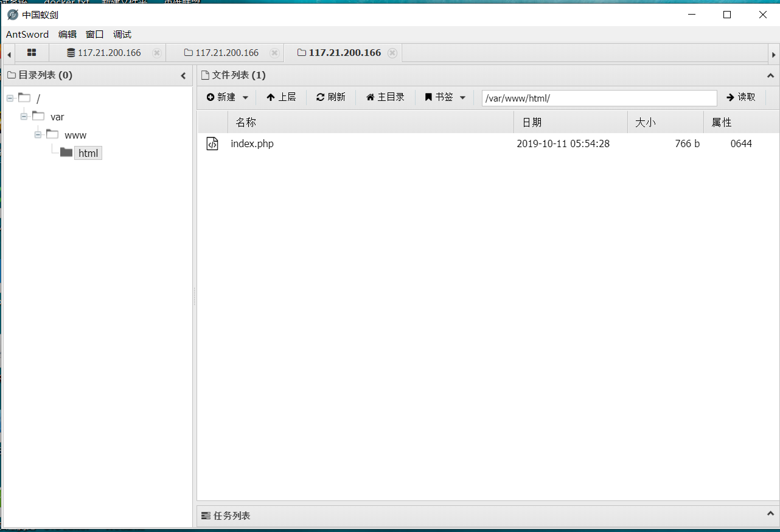This screenshot has width=780, height=532.
Task: Collapse the www tree node
Action: pyautogui.click(x=38, y=134)
